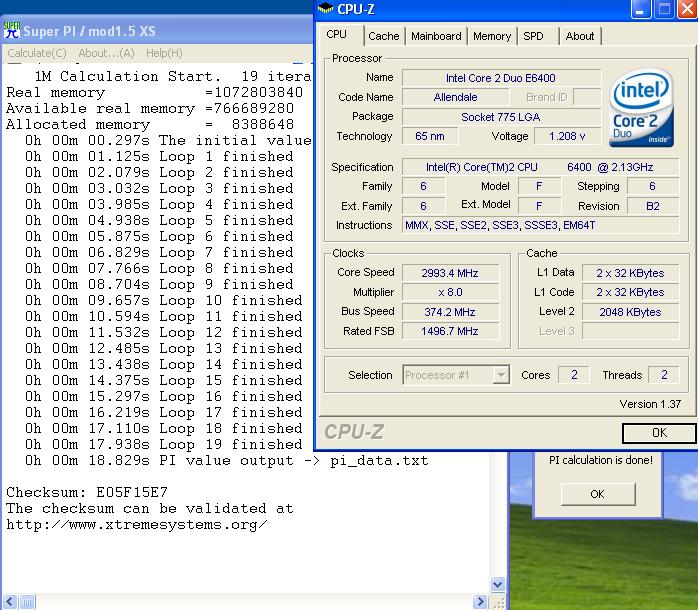This screenshot has width=698, height=610.
Task: Click the Super PI vertical scrollbar down arrow
Action: point(498,584)
